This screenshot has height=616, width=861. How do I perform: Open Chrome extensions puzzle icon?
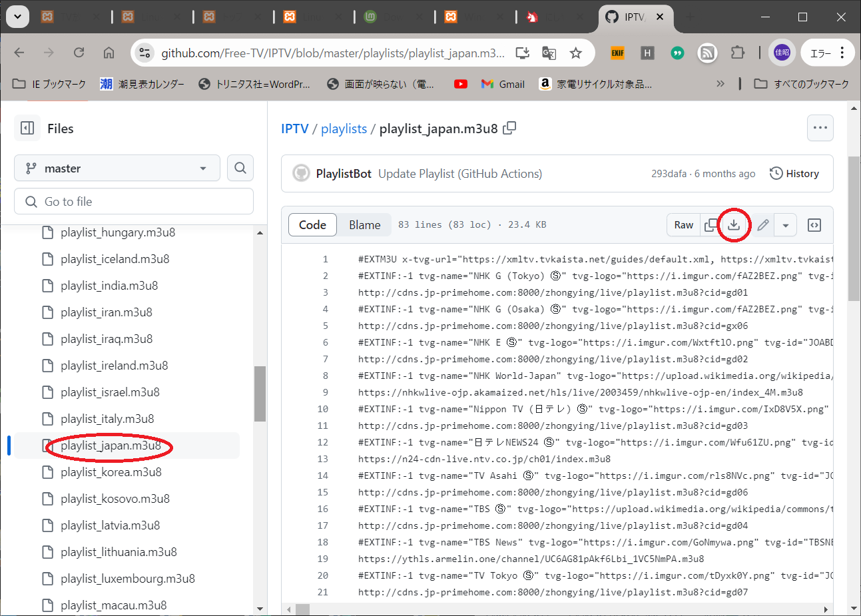coord(738,53)
